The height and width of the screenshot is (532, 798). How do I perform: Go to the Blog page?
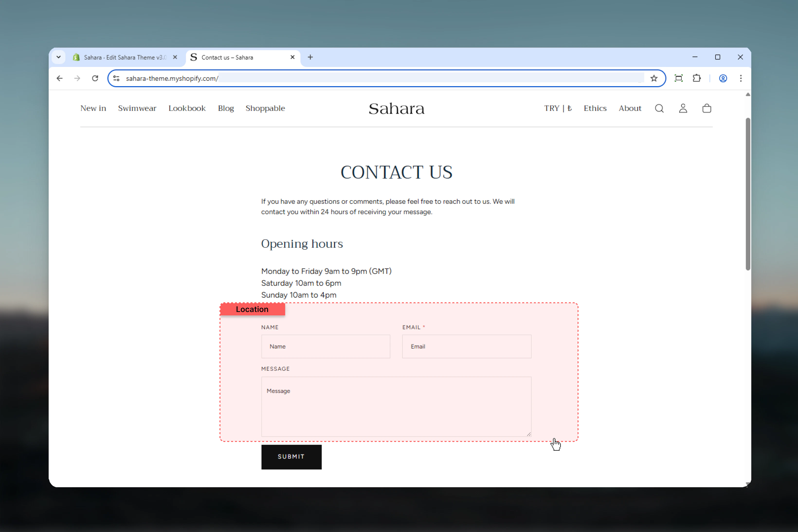(226, 108)
